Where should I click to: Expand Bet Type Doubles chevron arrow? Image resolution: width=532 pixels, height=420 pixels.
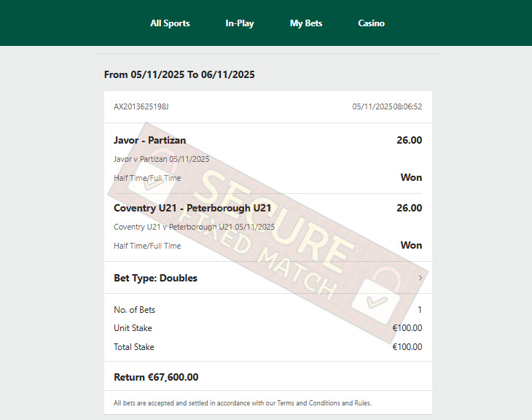[x=420, y=278]
